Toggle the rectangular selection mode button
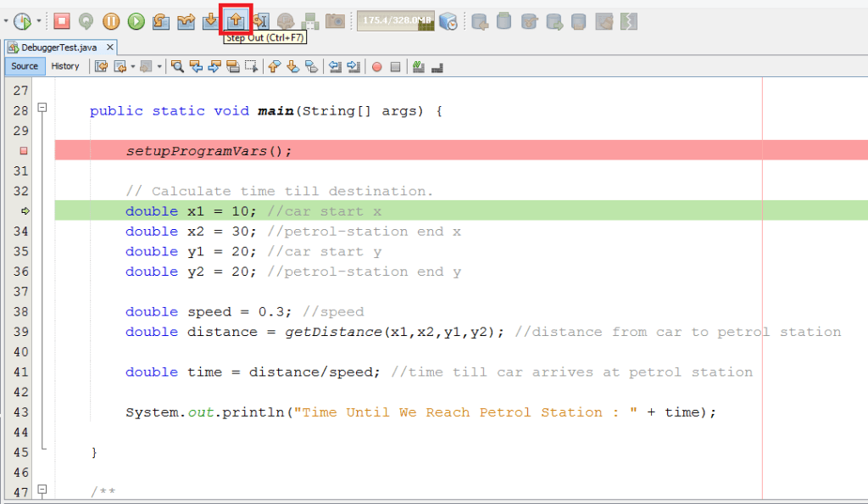Screen dimensions: 868x504 coord(252,66)
